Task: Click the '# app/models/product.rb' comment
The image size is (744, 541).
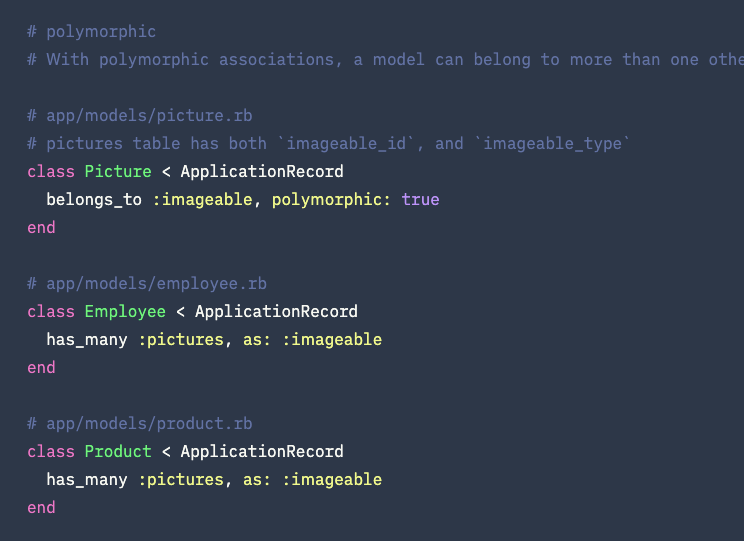Action: pos(140,424)
